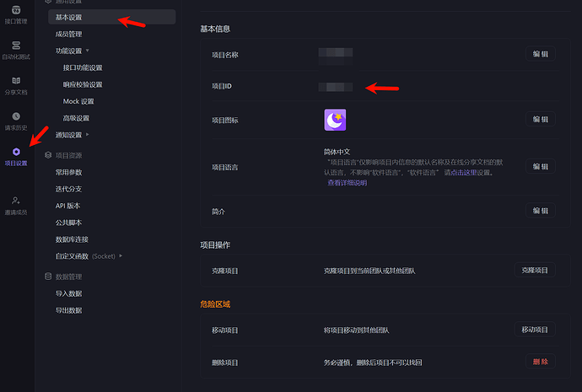Click 克隆项目 button

(535, 270)
